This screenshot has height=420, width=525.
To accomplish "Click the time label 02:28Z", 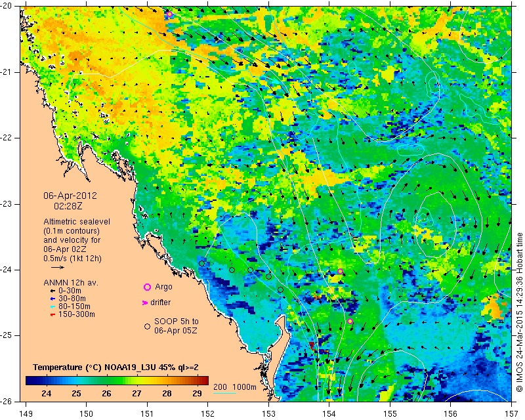I will click(68, 206).
